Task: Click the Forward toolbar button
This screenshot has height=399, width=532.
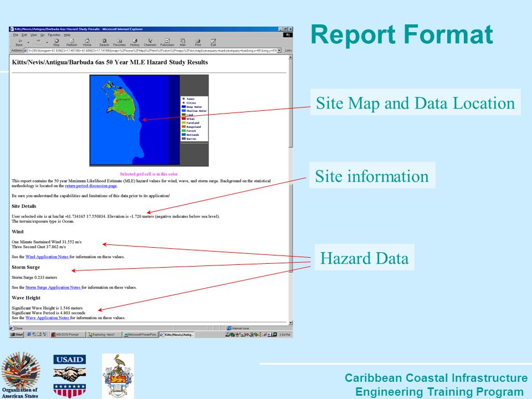Action: click(38, 43)
